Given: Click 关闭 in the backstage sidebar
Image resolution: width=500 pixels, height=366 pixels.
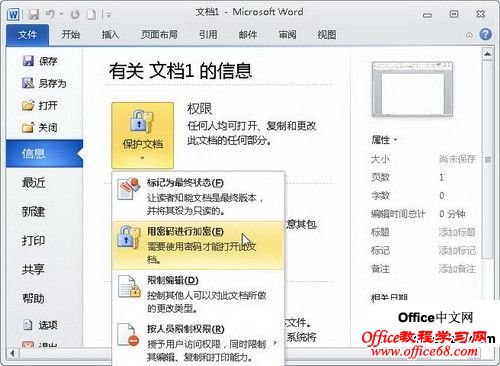Looking at the screenshot, I should (x=40, y=127).
